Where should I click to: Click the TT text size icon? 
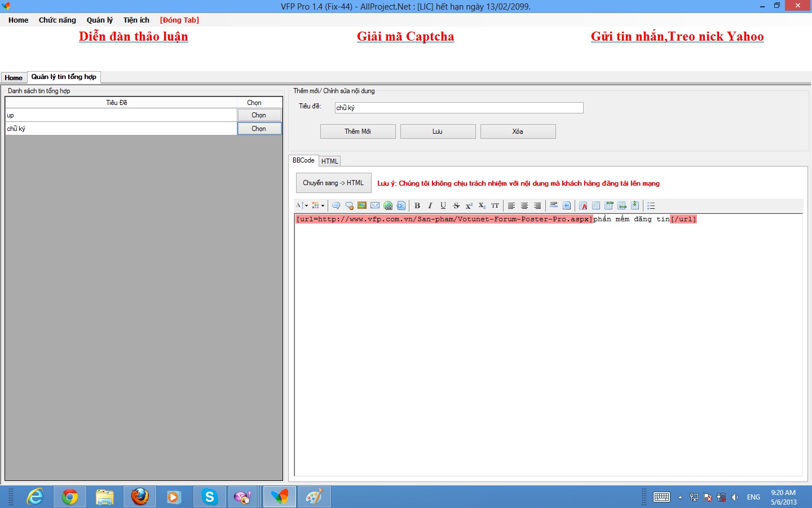(495, 205)
